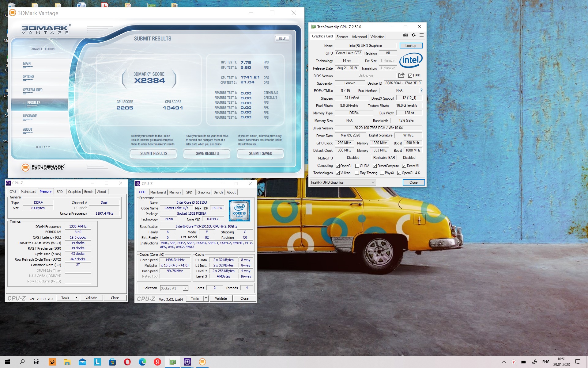Open the Intel(R) UHD Graphics GPU selector dropdown

click(343, 182)
